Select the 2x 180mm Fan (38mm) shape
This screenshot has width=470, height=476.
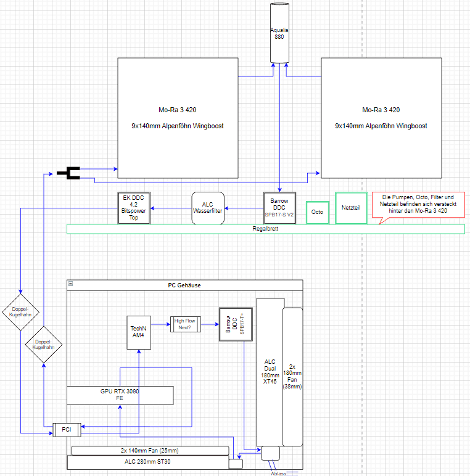[293, 377]
